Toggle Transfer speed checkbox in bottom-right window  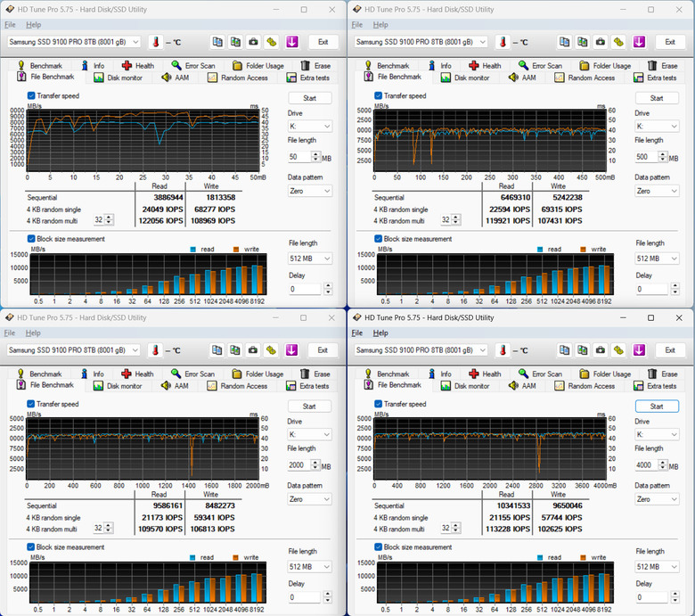pos(378,404)
